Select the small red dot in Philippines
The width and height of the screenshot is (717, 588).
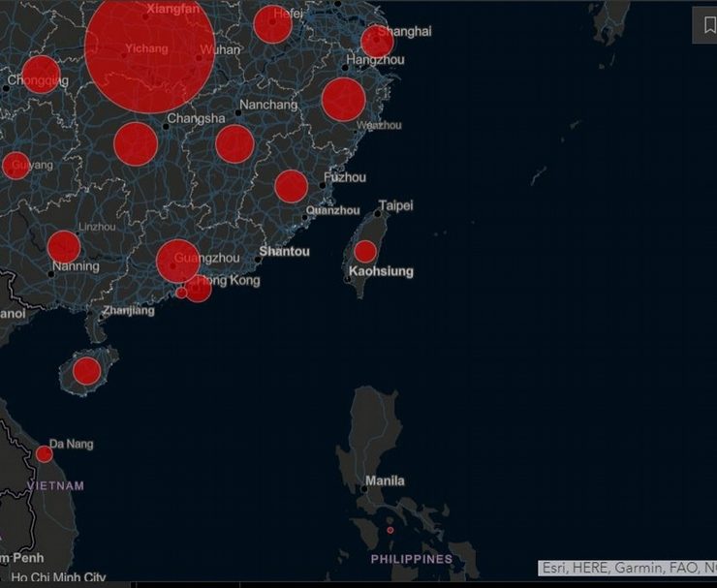pos(390,530)
